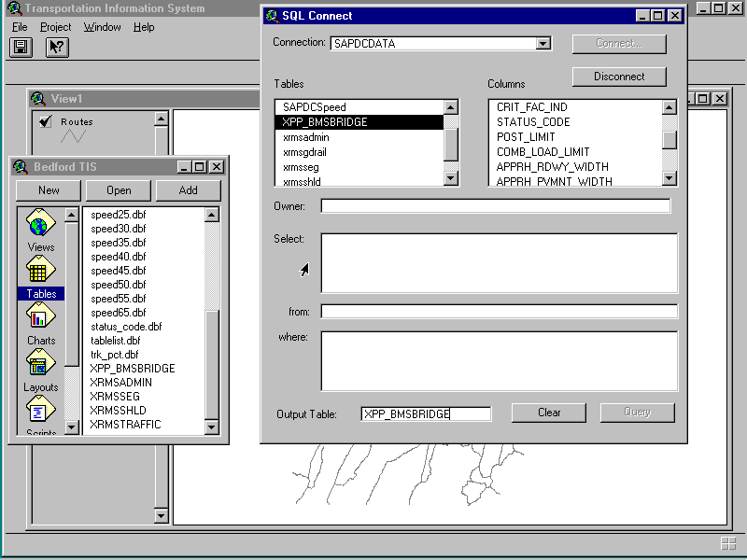Expand the Connection dropdown list
Image resolution: width=747 pixels, height=560 pixels.
(x=543, y=43)
